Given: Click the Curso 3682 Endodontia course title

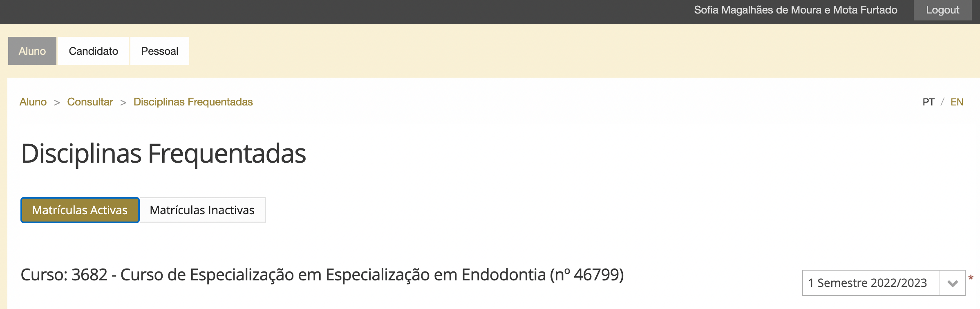Looking at the screenshot, I should point(322,275).
